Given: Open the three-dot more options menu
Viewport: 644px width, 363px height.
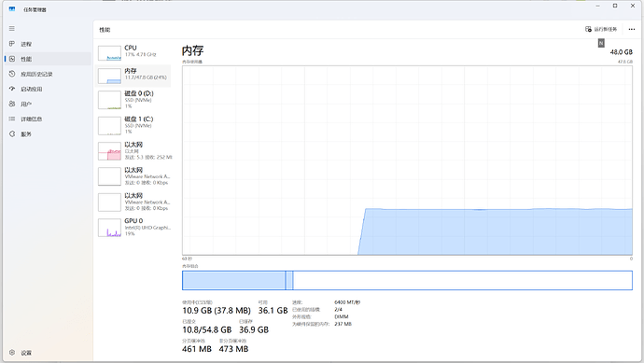Looking at the screenshot, I should click(x=632, y=29).
